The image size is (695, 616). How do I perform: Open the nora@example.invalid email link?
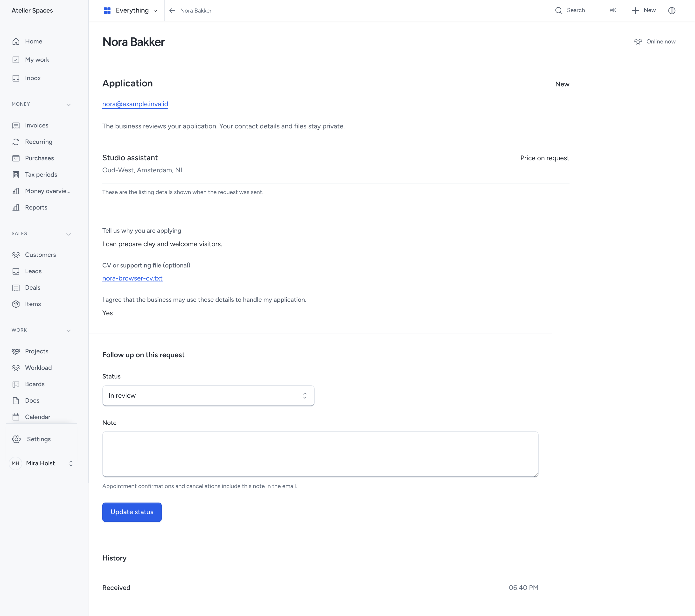click(135, 104)
